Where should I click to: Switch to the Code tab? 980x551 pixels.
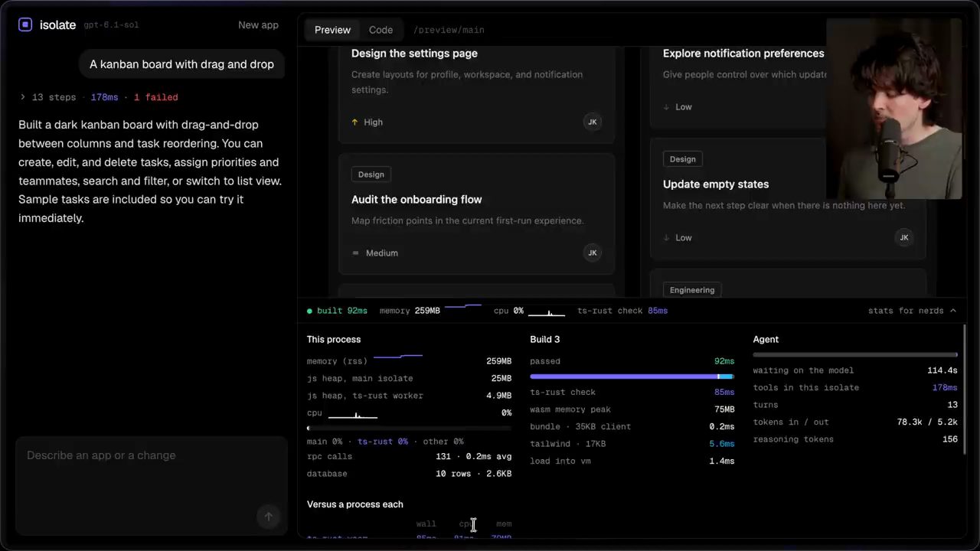381,30
